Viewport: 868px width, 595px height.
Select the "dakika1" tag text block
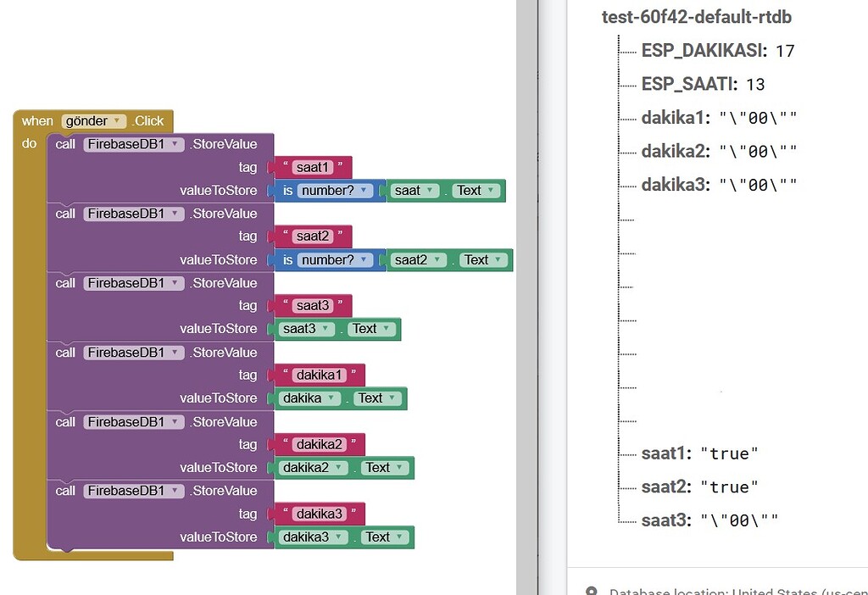pyautogui.click(x=320, y=375)
